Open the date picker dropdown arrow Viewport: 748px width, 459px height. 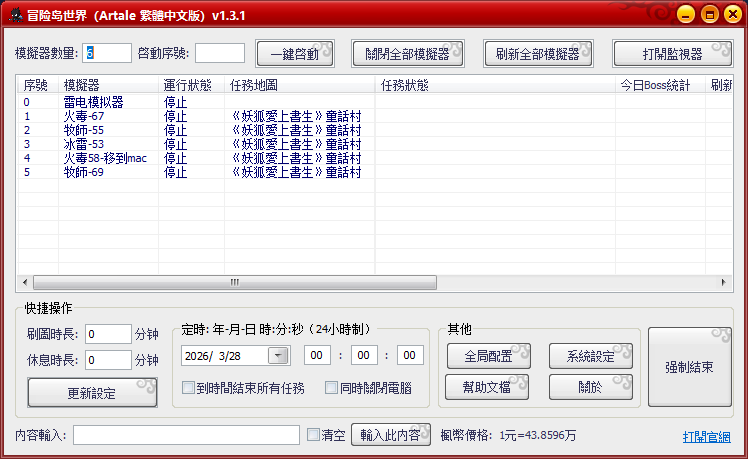click(278, 355)
